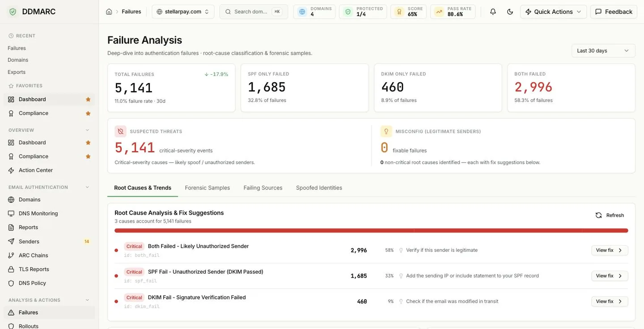
Task: Click View fix for DKIM Fail cause
Action: [610, 301]
